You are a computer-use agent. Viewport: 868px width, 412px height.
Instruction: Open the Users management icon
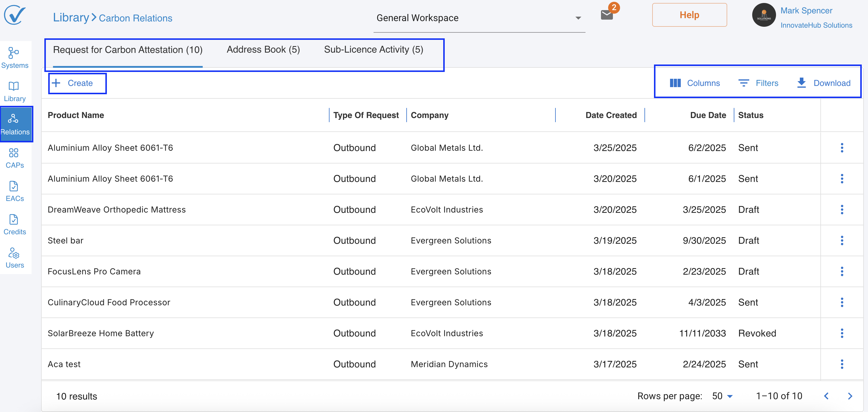pyautogui.click(x=15, y=258)
